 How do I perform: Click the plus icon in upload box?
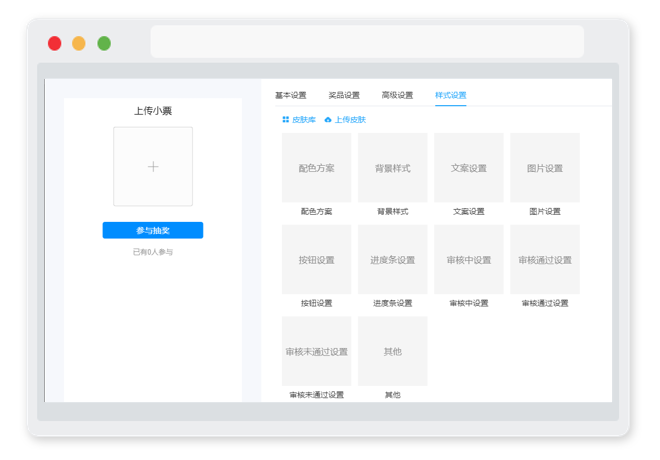[153, 167]
